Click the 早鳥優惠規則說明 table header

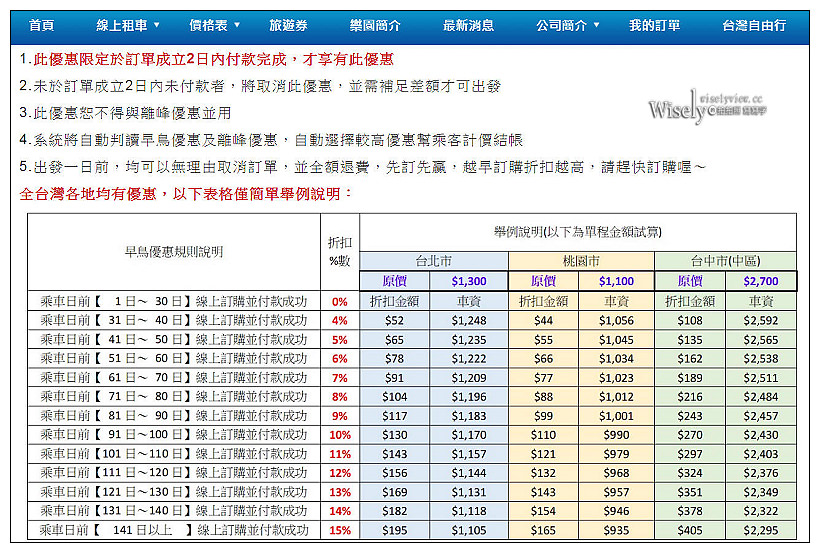[x=174, y=252]
